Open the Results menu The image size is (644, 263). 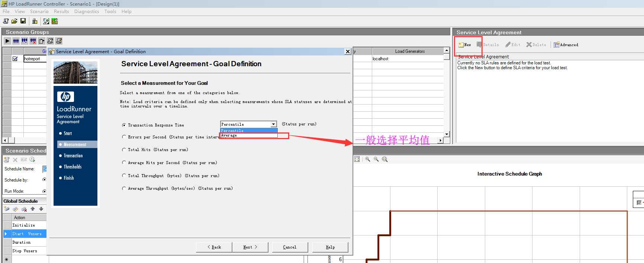(61, 12)
